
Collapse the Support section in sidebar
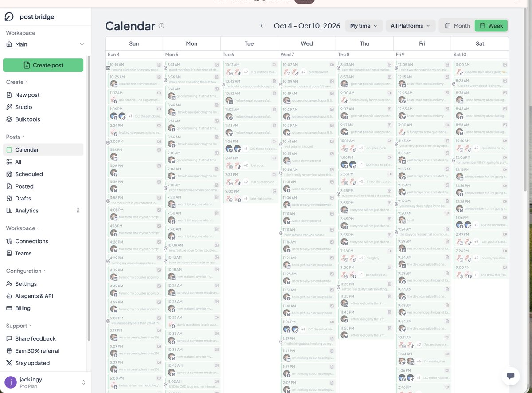[19, 326]
